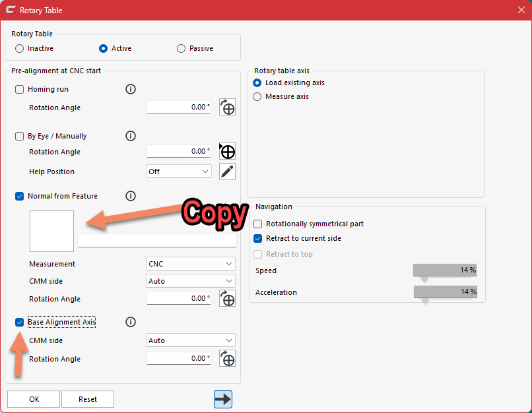Click the feature name text field
This screenshot has width=532, height=413.
point(157,240)
